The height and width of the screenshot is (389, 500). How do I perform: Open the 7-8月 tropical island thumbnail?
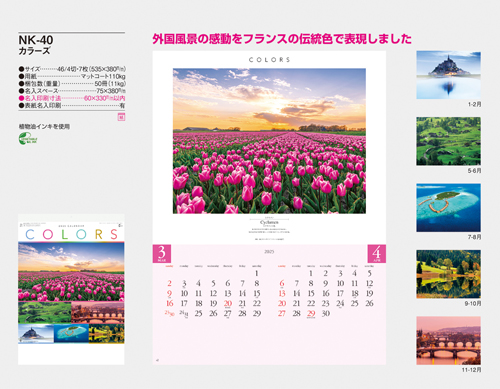point(448,207)
